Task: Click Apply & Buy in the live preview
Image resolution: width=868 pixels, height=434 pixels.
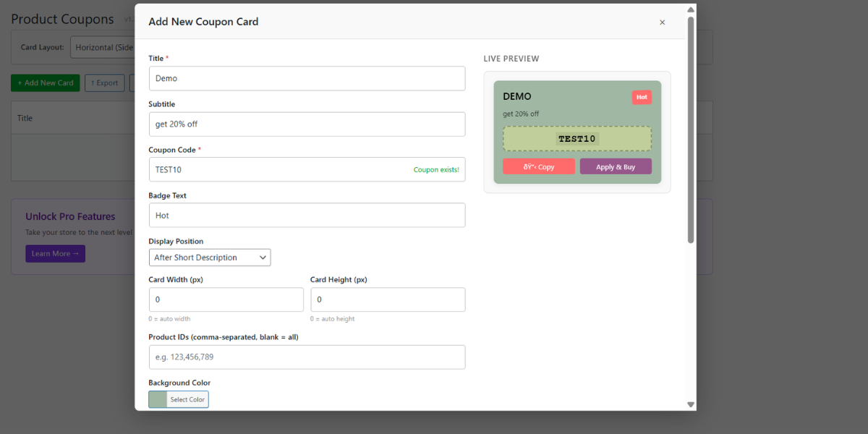Action: pyautogui.click(x=616, y=166)
